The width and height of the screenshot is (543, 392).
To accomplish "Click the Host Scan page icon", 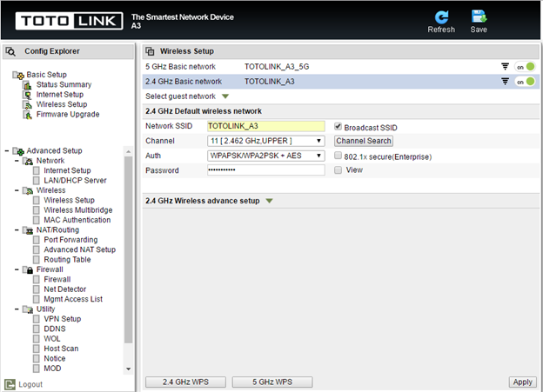I will pos(37,349).
